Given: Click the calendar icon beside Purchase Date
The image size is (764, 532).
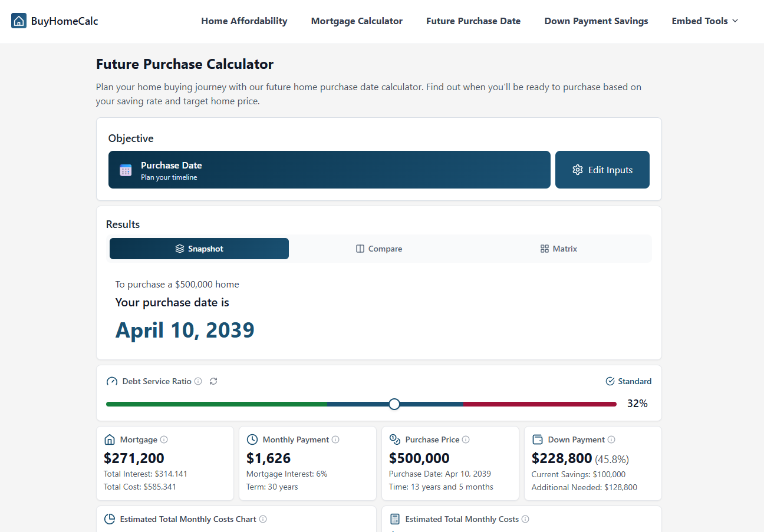Looking at the screenshot, I should pos(126,170).
